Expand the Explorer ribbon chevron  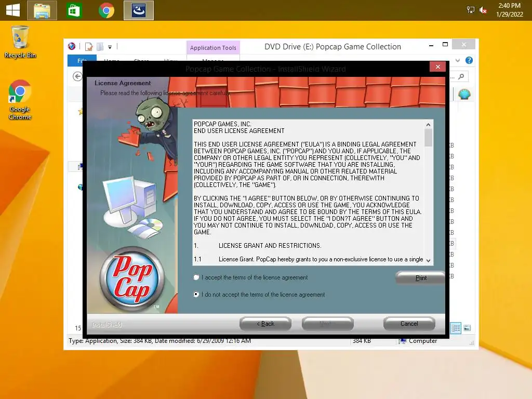[458, 60]
